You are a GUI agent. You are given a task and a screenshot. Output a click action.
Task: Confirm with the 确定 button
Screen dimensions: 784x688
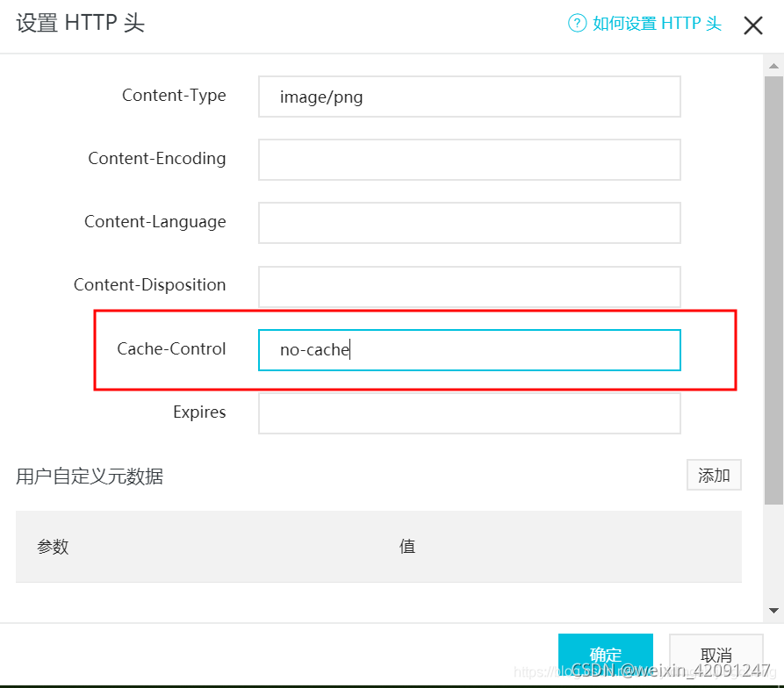click(x=606, y=655)
